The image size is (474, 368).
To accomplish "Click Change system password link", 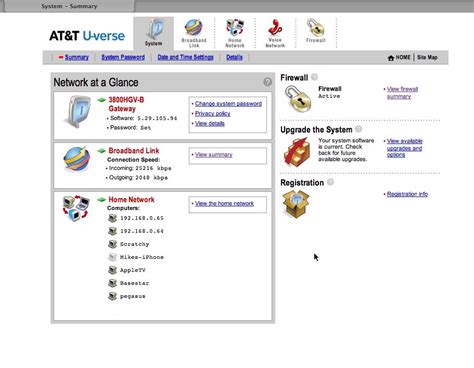I will 228,104.
